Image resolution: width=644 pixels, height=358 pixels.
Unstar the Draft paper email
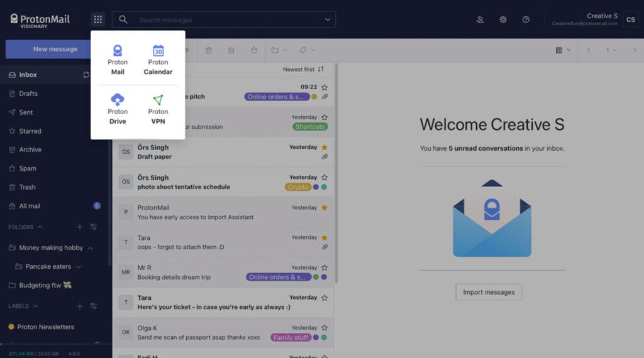[x=325, y=148]
